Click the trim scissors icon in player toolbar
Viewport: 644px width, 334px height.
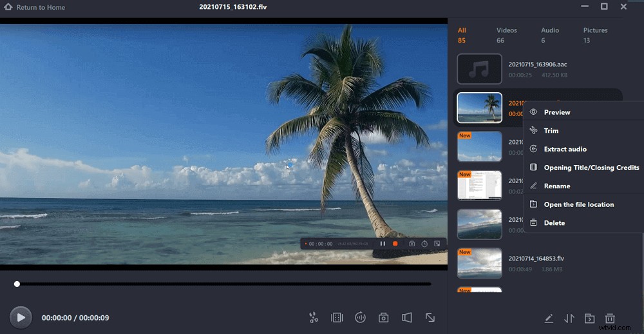(x=314, y=317)
